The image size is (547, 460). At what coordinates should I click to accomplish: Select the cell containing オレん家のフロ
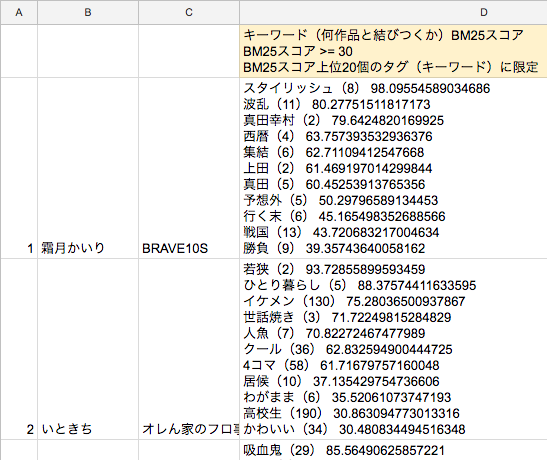189,349
